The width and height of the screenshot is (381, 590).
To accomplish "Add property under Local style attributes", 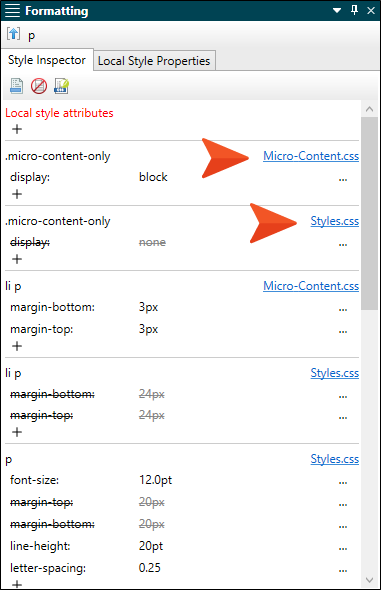I will click(x=17, y=129).
